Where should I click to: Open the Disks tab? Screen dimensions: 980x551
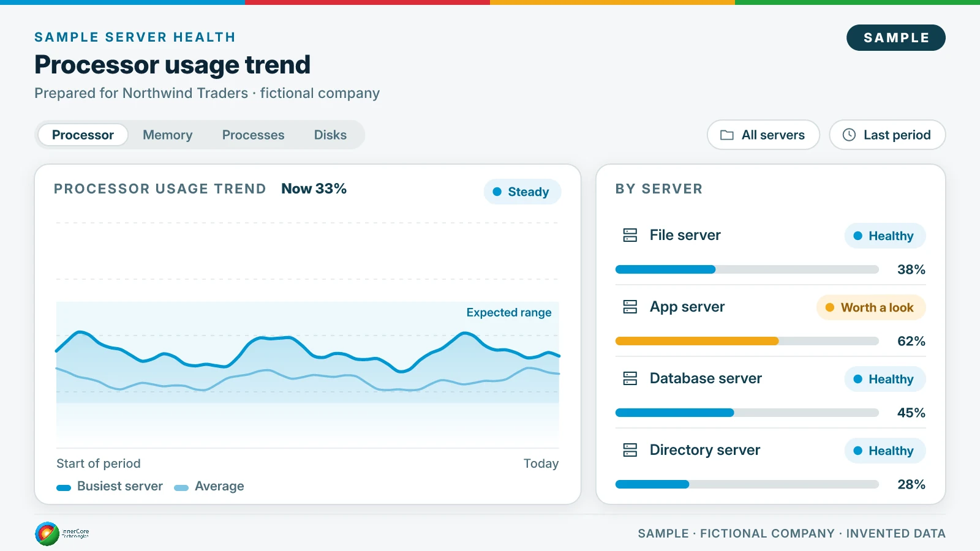(331, 135)
